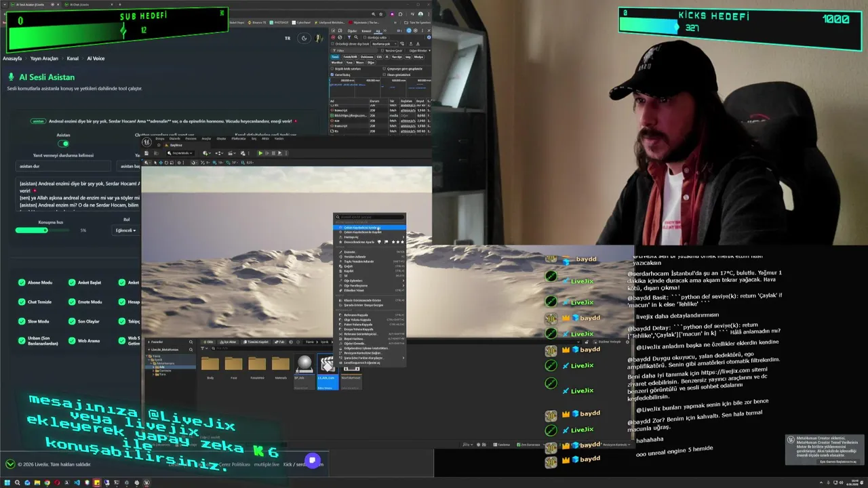Screen dimensions: 868x488
Task: Toggle the Slow Modu checkbox
Action: [x=22, y=321]
